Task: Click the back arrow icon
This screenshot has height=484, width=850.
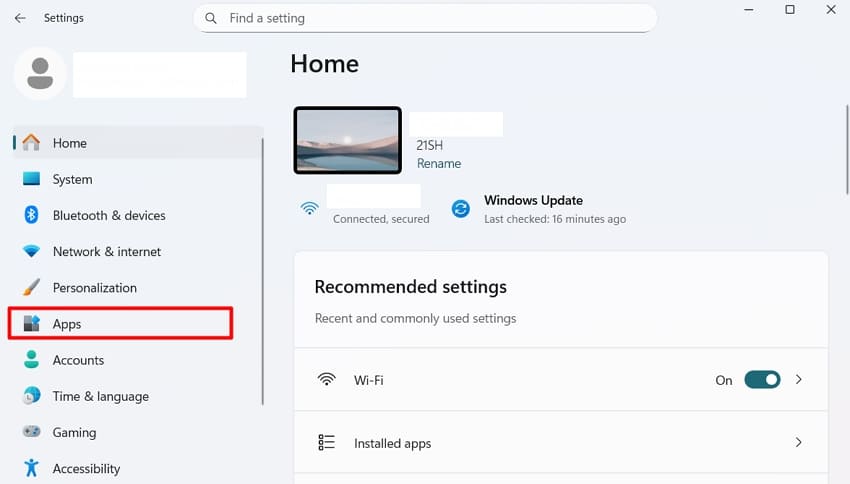Action: point(20,18)
